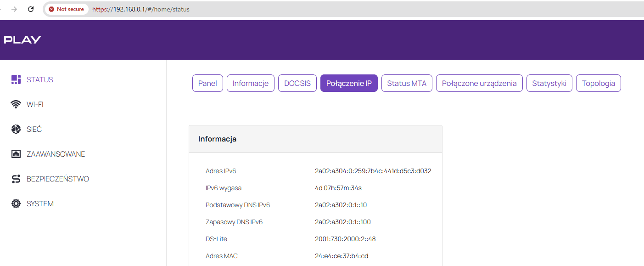Reload the page with browser refresh icon

31,9
